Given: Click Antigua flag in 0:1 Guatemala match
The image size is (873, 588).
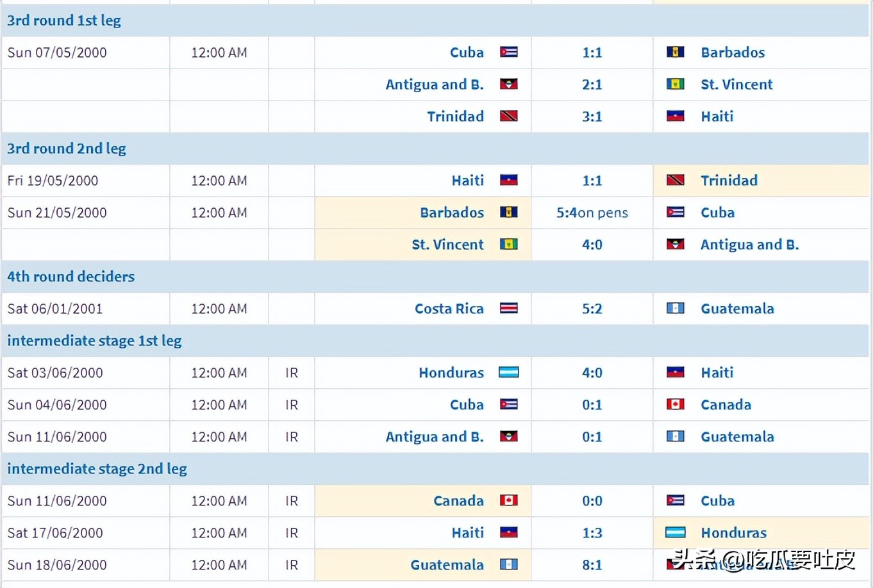Looking at the screenshot, I should coord(509,436).
